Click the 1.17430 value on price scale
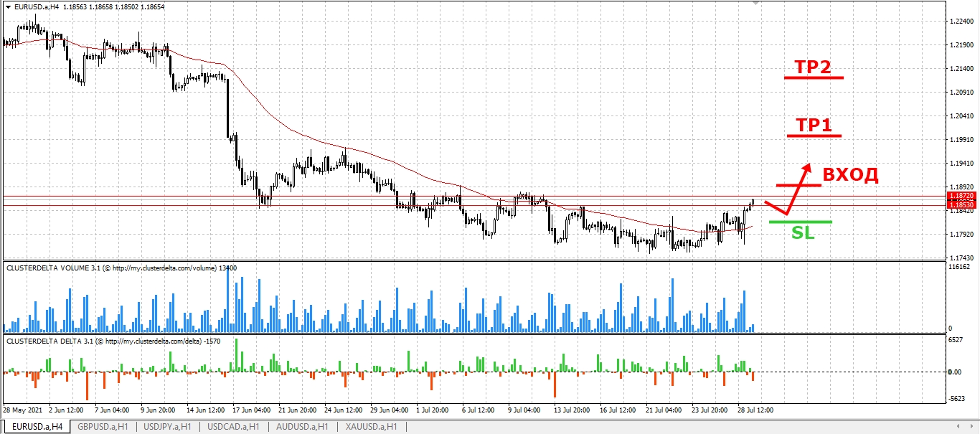The width and height of the screenshot is (980, 434). [961, 257]
